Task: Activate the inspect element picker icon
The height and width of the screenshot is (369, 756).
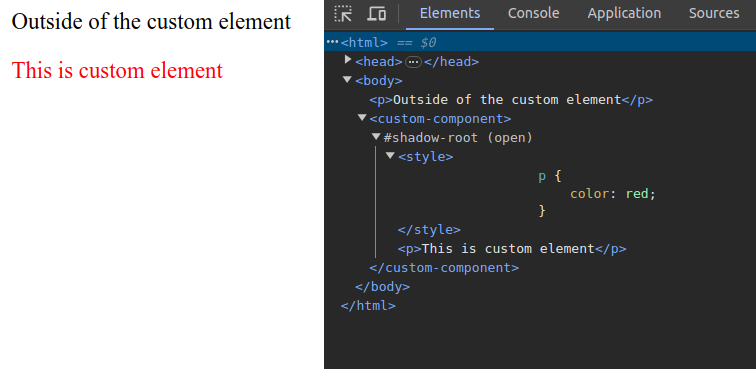Action: coord(343,14)
